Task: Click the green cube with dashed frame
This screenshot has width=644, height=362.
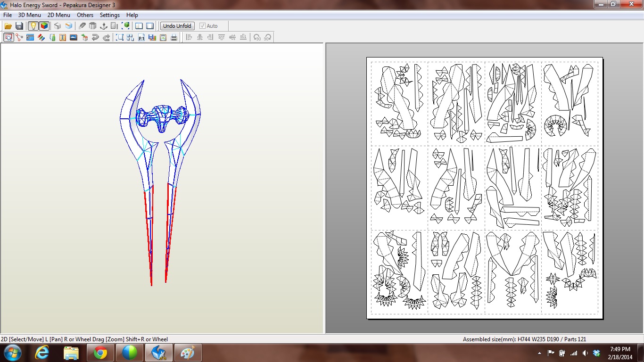Action: tap(126, 26)
